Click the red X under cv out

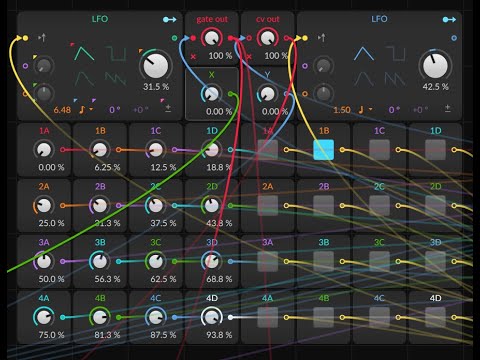coord(249,57)
